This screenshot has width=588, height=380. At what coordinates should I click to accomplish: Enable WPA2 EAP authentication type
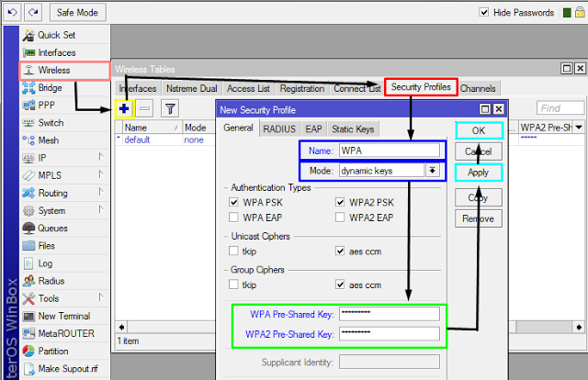[340, 218]
